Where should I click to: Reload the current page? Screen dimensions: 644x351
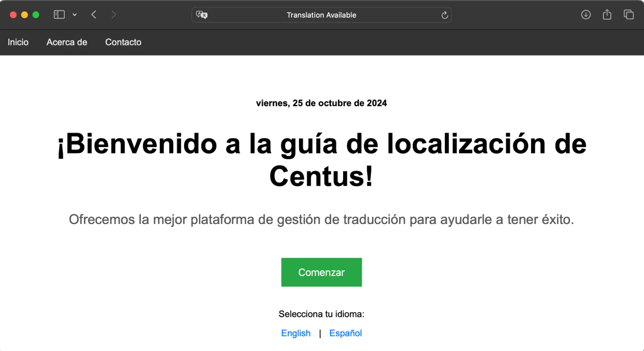[x=445, y=15]
